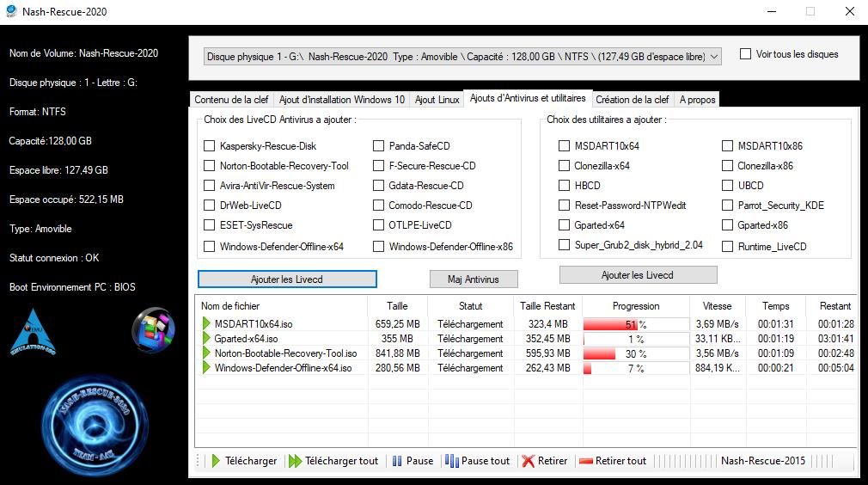The image size is (868, 485).
Task: Enable Norton-Bootable-Recovery-Tool checkbox
Action: click(x=209, y=166)
